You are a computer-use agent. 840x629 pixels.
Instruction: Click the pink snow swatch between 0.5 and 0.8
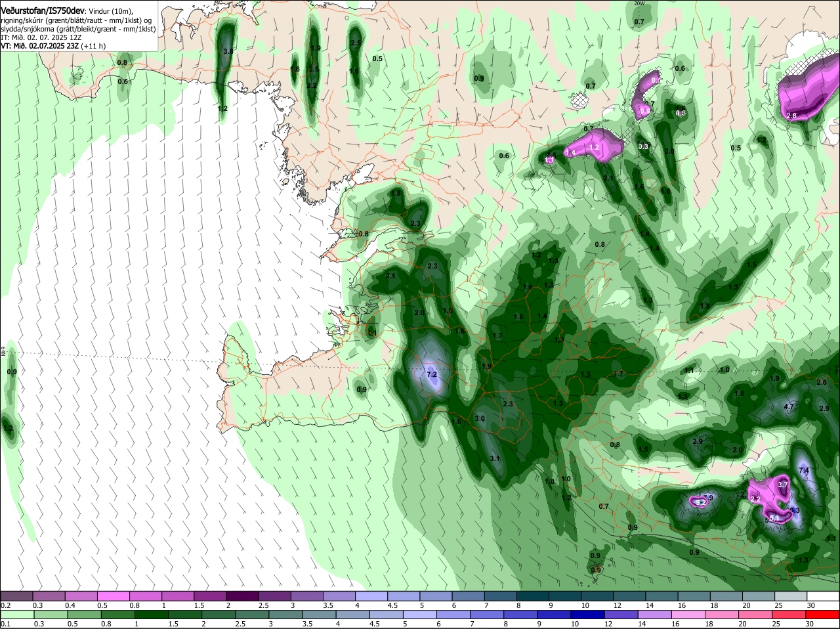[x=114, y=596]
